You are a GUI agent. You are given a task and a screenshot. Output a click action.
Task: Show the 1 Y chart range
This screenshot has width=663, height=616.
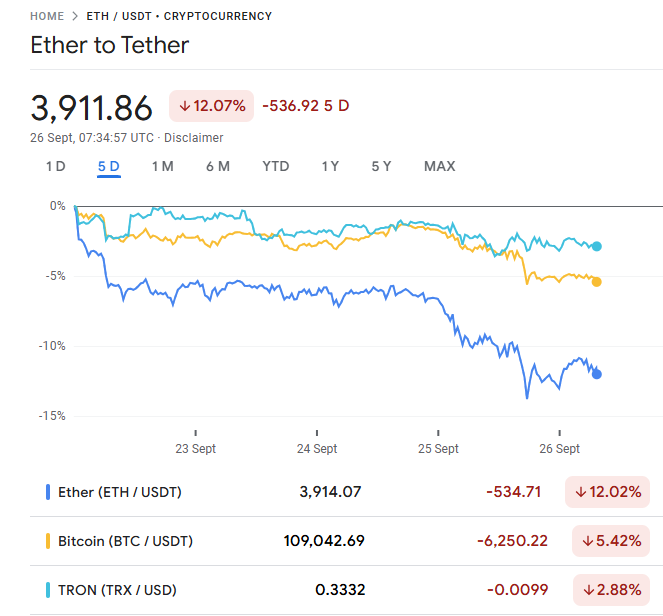(x=330, y=166)
